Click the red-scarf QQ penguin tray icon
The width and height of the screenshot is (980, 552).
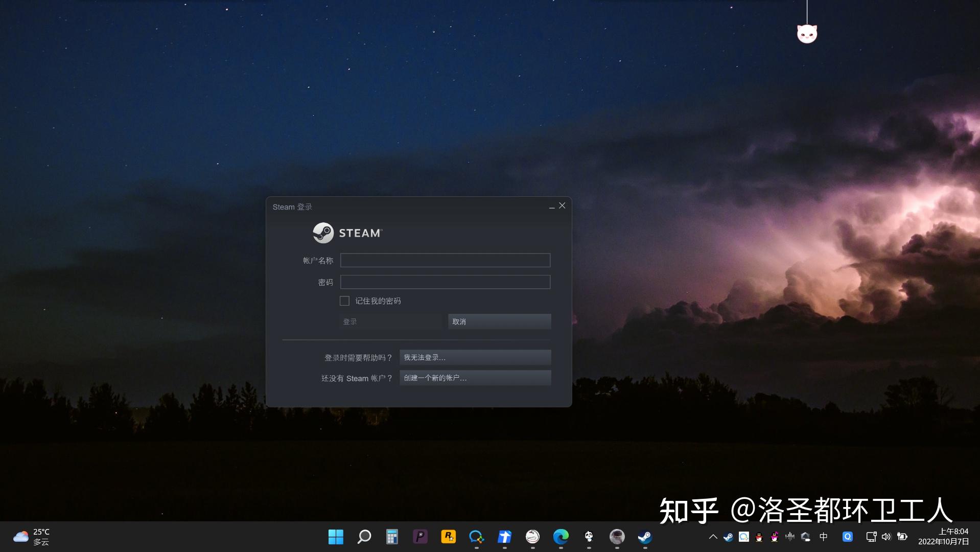[759, 537]
